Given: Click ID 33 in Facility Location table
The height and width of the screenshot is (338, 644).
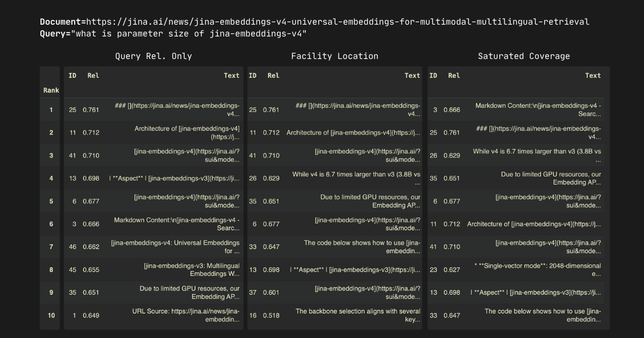Looking at the screenshot, I should pyautogui.click(x=253, y=247).
